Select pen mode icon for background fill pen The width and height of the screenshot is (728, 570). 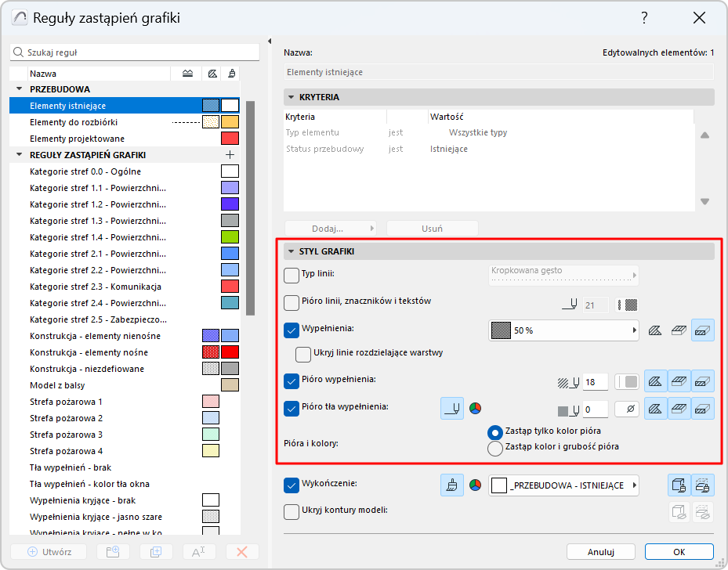451,409
